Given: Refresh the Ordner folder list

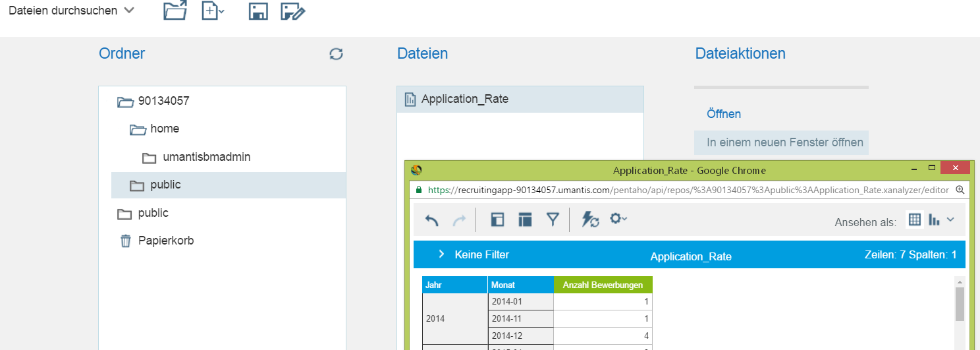Looking at the screenshot, I should click(x=336, y=54).
